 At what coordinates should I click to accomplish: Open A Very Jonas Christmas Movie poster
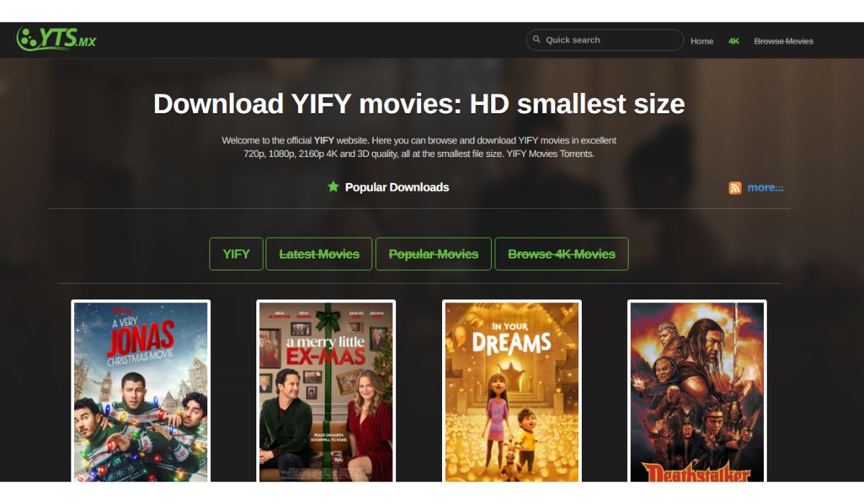[x=141, y=391]
